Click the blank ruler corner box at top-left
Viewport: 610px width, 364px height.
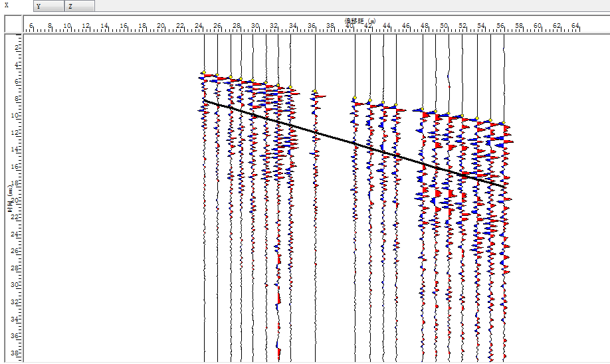[x=14, y=24]
